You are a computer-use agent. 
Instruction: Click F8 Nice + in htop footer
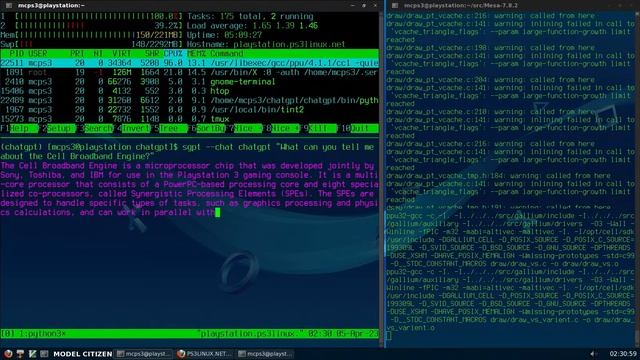(x=282, y=128)
